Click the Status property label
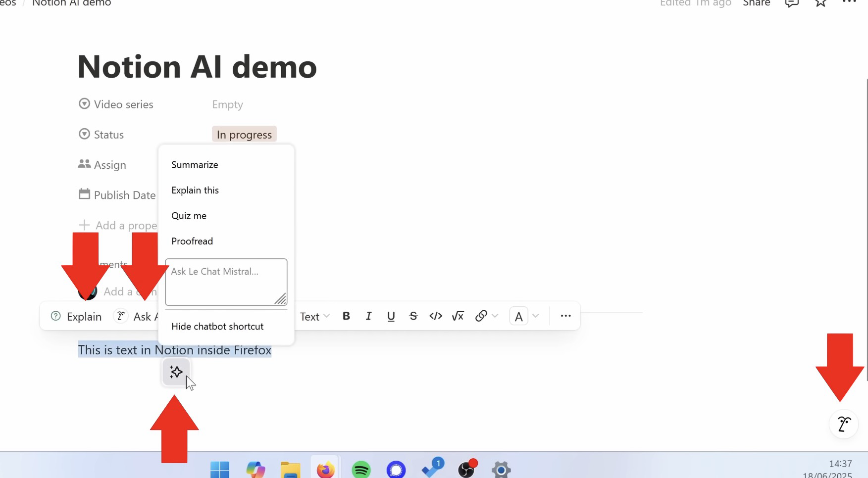 [101, 135]
